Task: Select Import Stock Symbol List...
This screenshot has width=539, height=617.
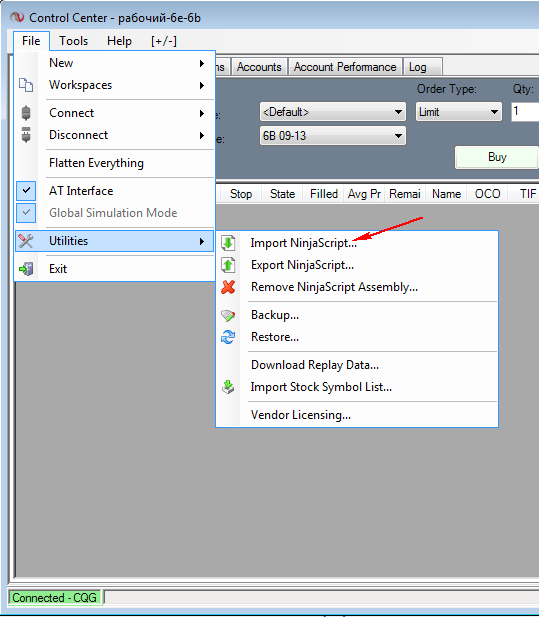Action: coord(356,387)
